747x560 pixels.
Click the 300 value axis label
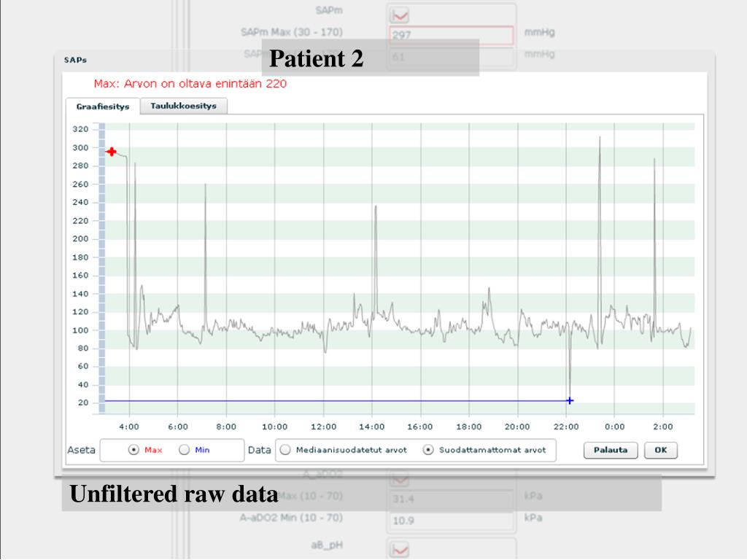tap(80, 147)
